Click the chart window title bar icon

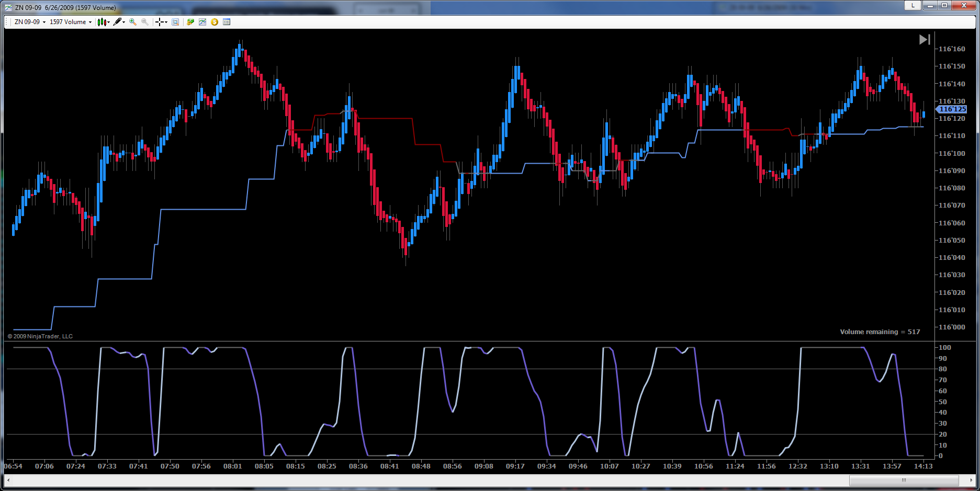pyautogui.click(x=8, y=7)
